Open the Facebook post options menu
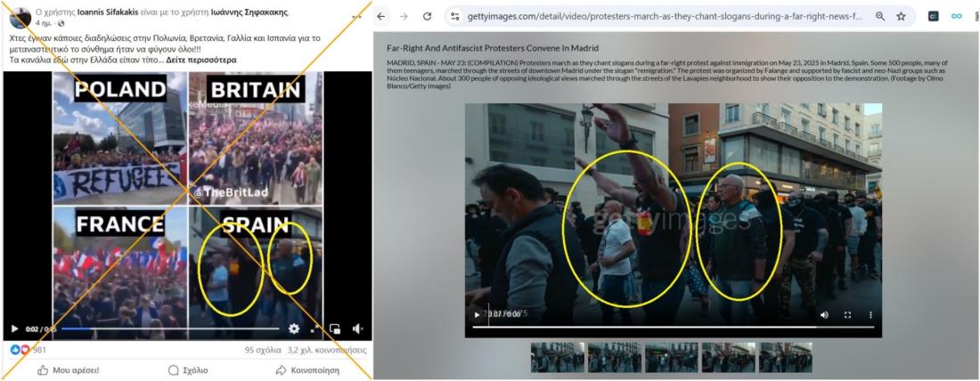The image size is (980, 381). tap(355, 16)
